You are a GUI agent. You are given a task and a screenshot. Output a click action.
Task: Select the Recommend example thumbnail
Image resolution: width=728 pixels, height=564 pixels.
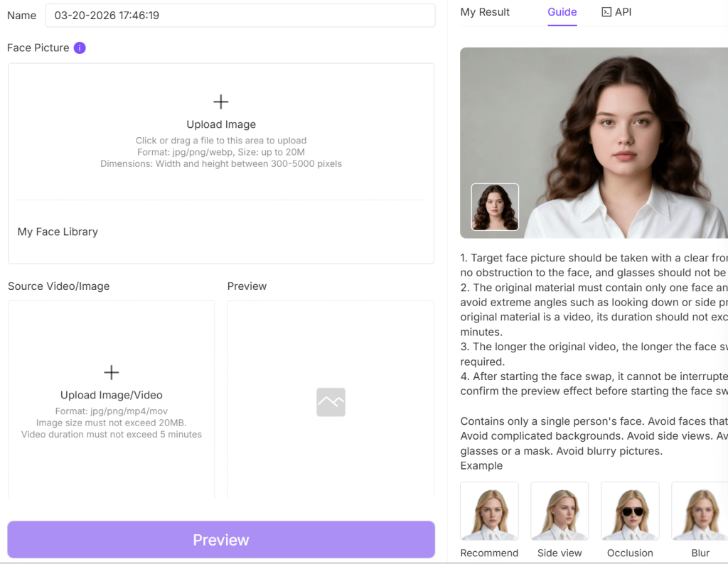tap(489, 511)
